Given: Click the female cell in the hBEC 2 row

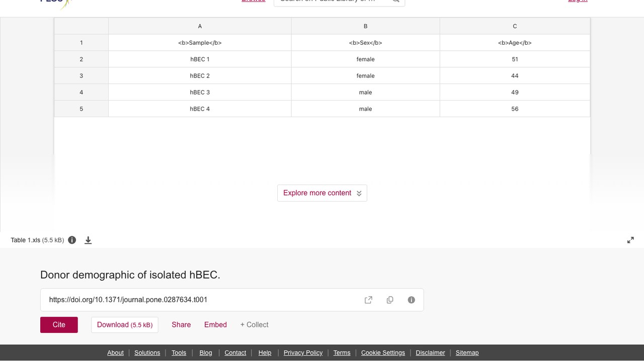Looking at the screenshot, I should pos(365,76).
